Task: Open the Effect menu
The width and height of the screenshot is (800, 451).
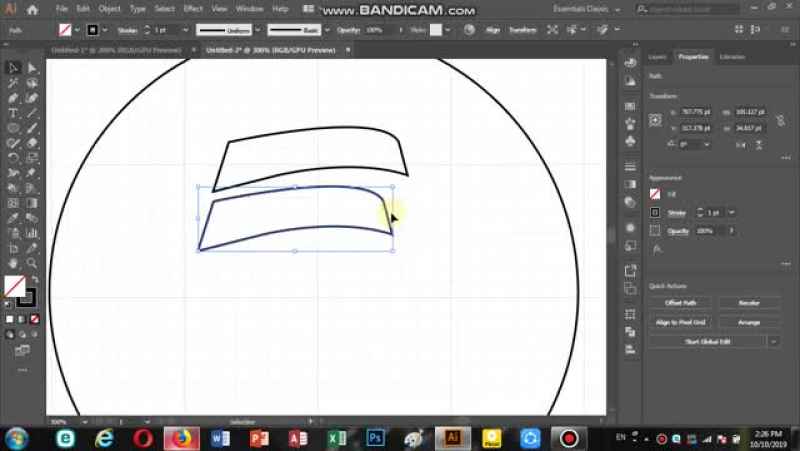Action: click(x=193, y=9)
